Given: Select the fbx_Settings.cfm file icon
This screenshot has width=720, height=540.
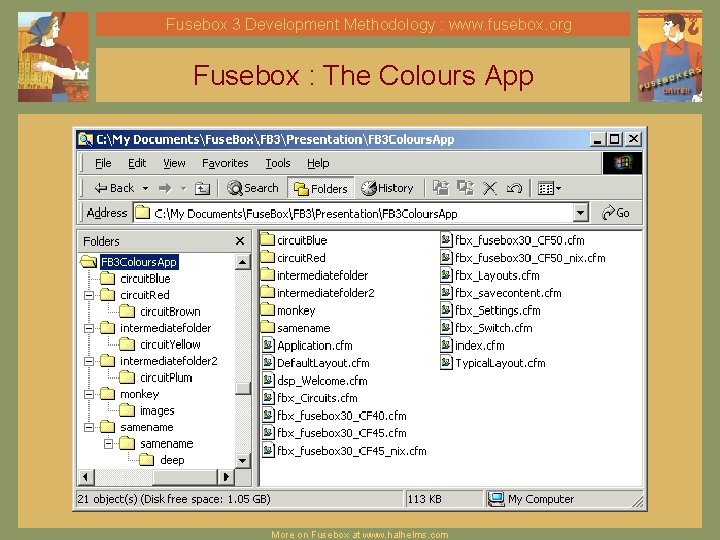Looking at the screenshot, I should point(446,310).
